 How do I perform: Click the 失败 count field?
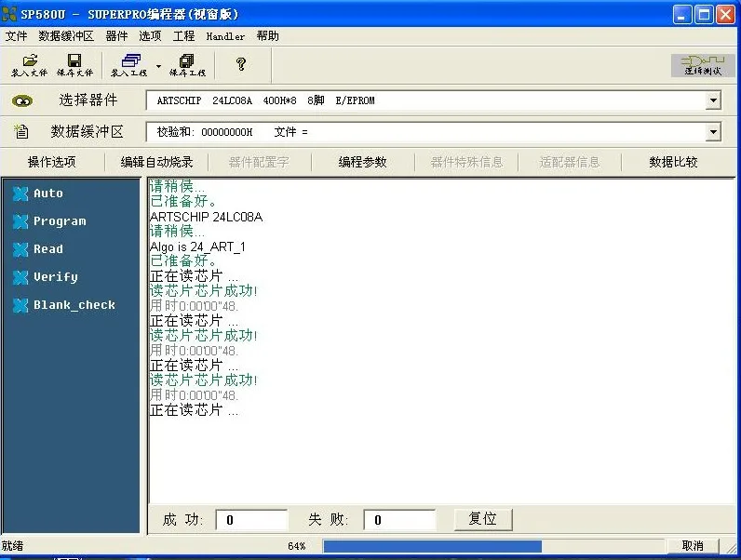pyautogui.click(x=399, y=520)
